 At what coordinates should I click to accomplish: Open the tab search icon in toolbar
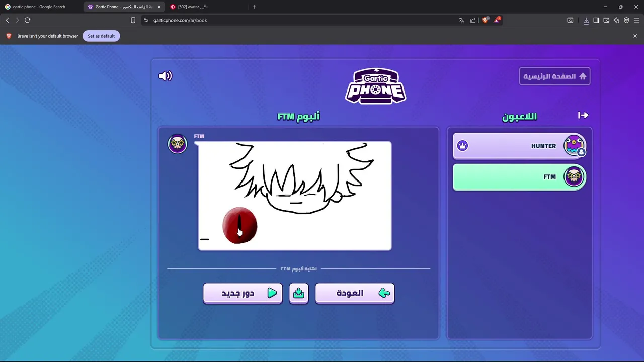pyautogui.click(x=570, y=20)
